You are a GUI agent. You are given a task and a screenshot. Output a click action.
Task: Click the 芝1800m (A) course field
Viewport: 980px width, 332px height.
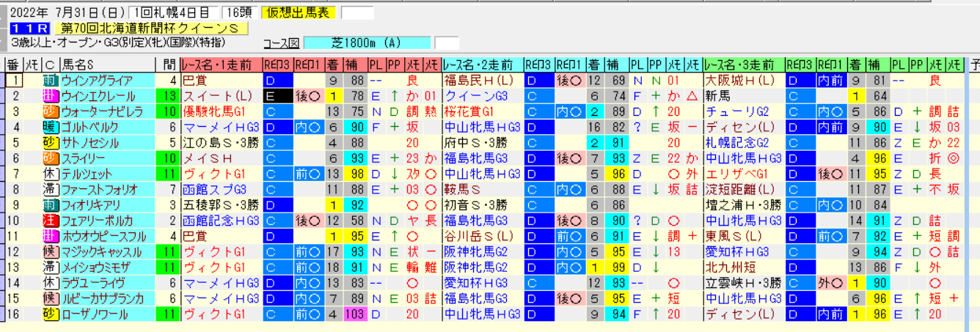[367, 43]
